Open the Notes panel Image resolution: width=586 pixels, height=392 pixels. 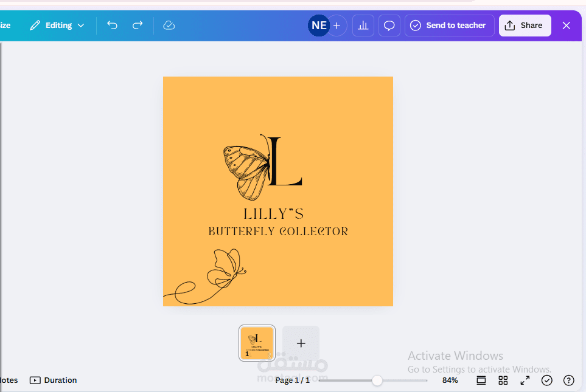point(9,380)
